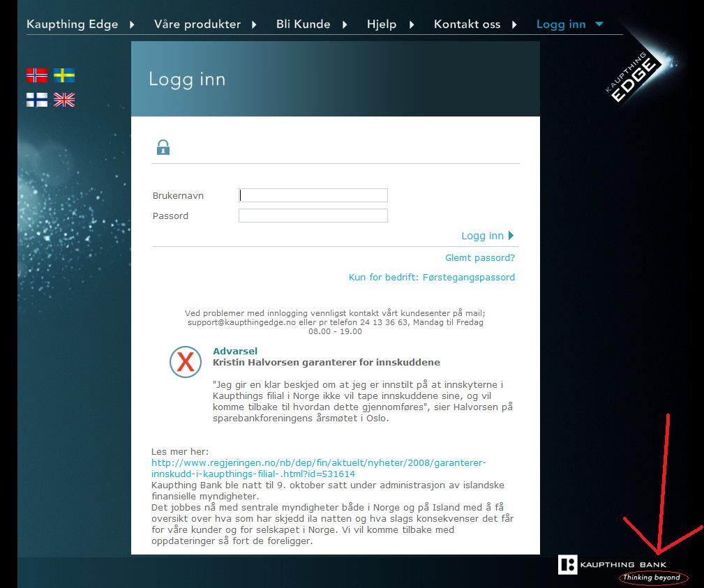The image size is (704, 588).
Task: Open the regjeringen.no news link
Action: [318, 468]
